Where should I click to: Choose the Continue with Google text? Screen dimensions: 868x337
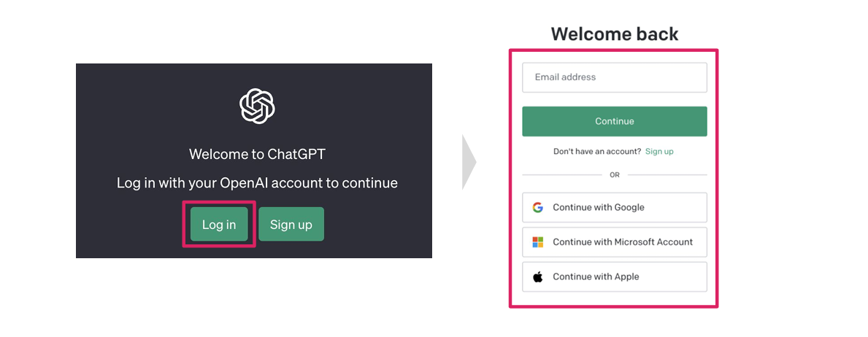[x=599, y=207]
